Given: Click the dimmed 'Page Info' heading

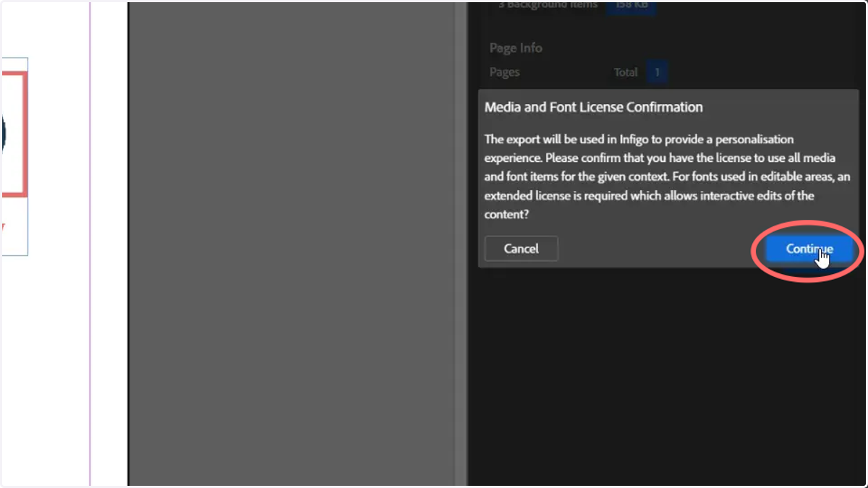Looking at the screenshot, I should (x=516, y=48).
